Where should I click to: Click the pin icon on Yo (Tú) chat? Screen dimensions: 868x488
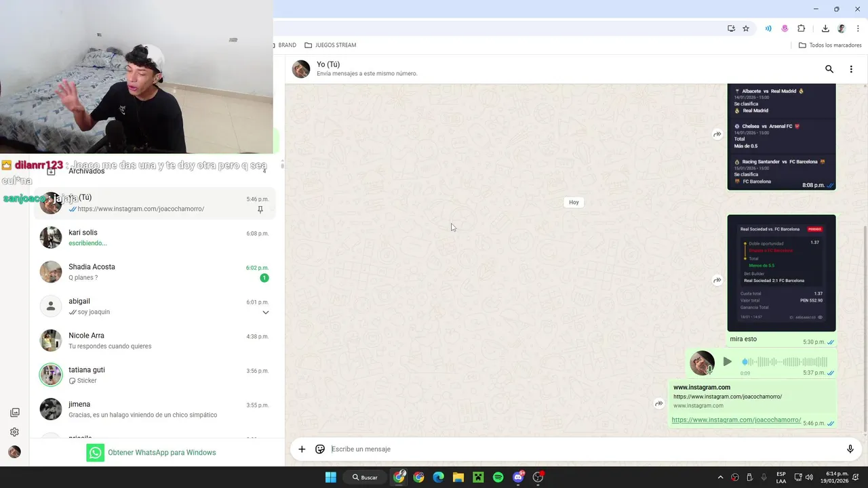[260, 210]
